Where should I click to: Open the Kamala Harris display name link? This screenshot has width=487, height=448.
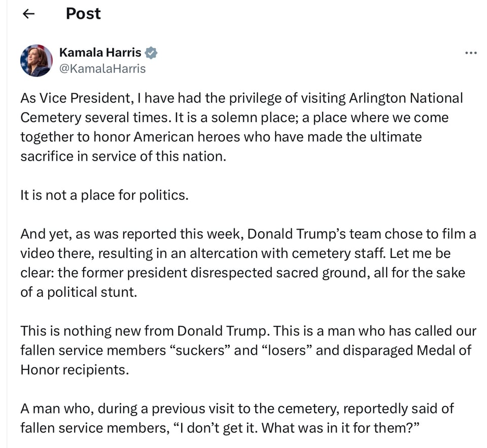100,52
